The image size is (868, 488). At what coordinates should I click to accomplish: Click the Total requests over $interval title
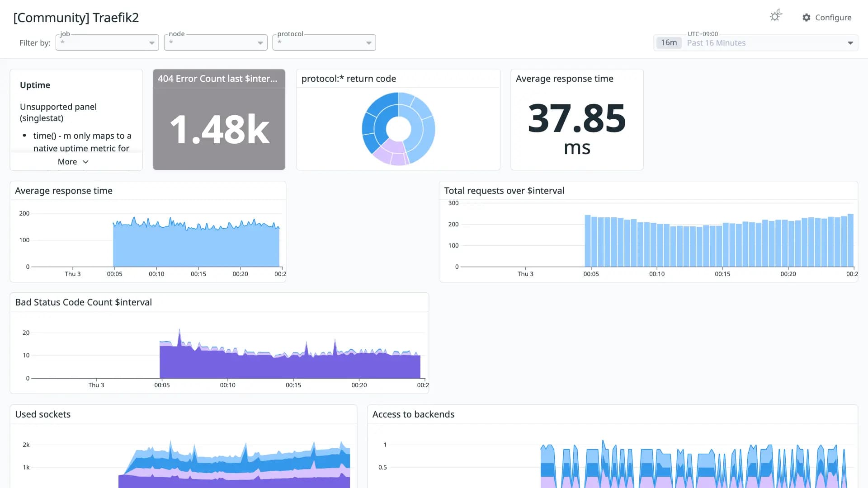504,191
